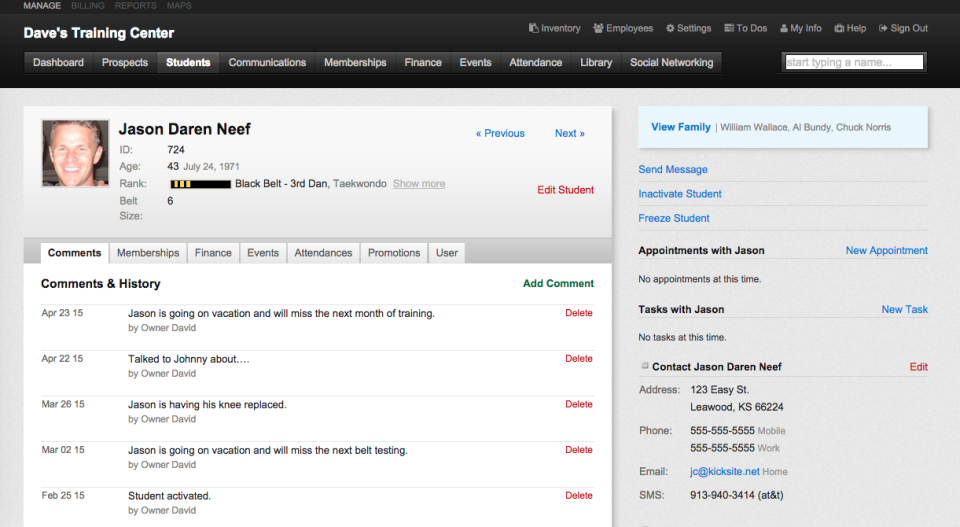
Task: Click the Sign Out arrow icon
Action: (883, 28)
